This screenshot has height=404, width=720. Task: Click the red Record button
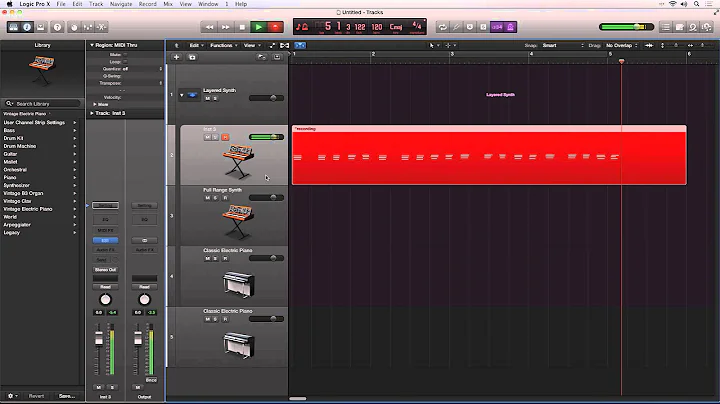click(x=276, y=27)
